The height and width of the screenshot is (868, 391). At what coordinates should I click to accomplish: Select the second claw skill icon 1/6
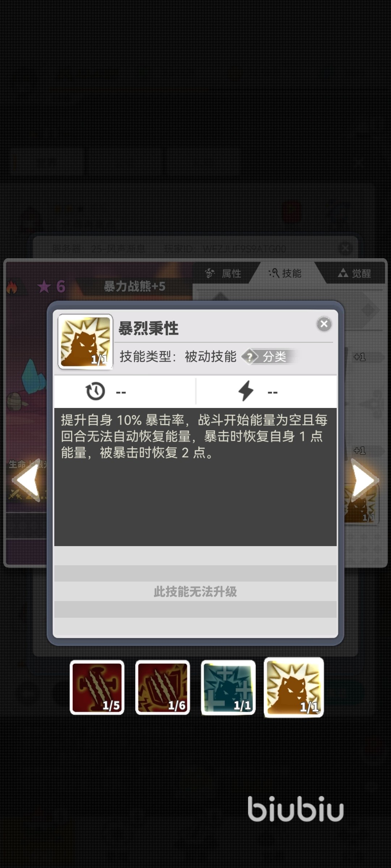coord(163,687)
